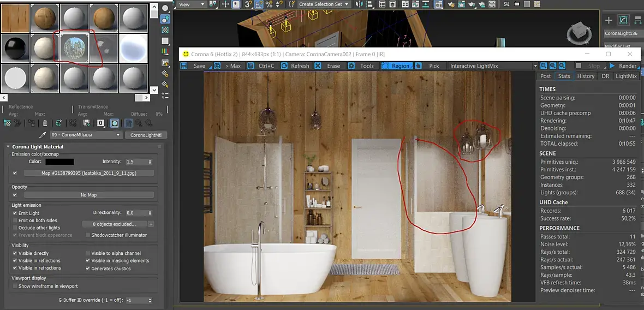This screenshot has width=644, height=310.
Task: Enable Occlude other lights
Action: click(15, 228)
